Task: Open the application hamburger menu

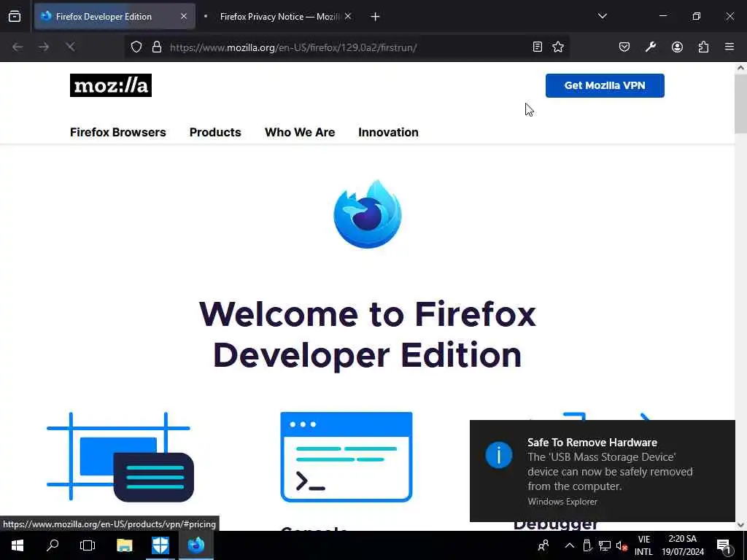Action: [729, 47]
